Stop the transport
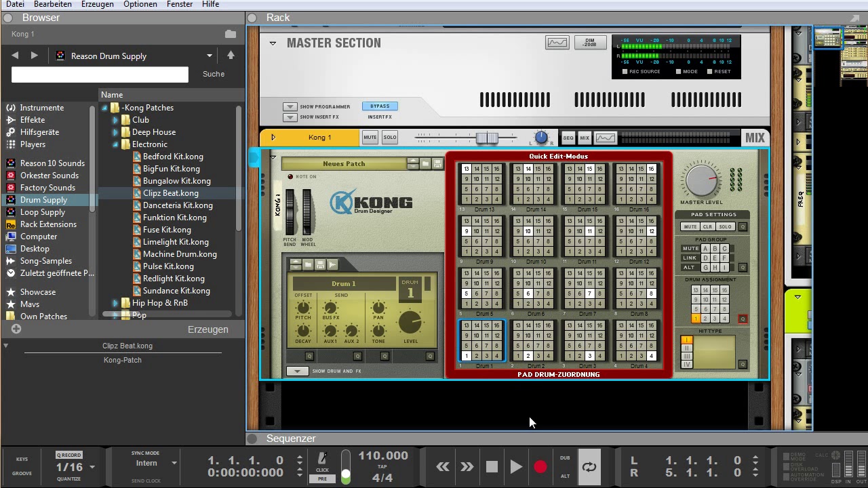Viewport: 868px width, 488px height. [492, 466]
